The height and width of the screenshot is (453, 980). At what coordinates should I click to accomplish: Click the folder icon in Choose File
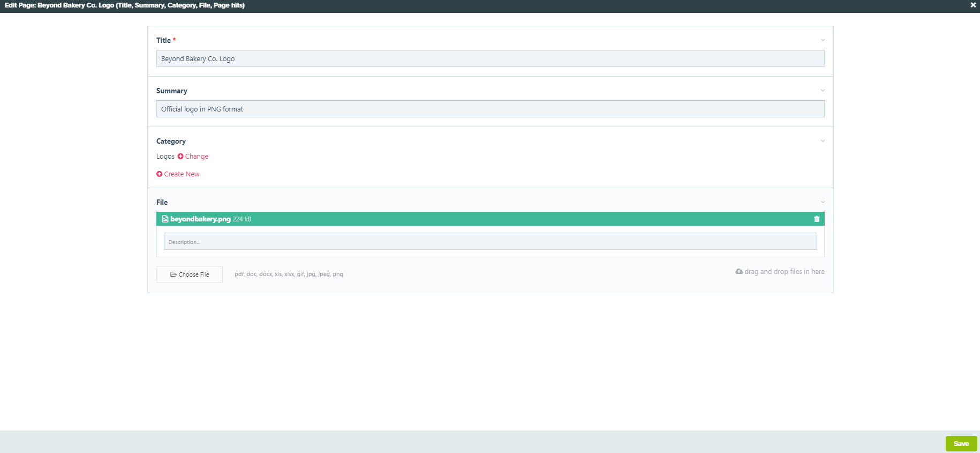173,274
